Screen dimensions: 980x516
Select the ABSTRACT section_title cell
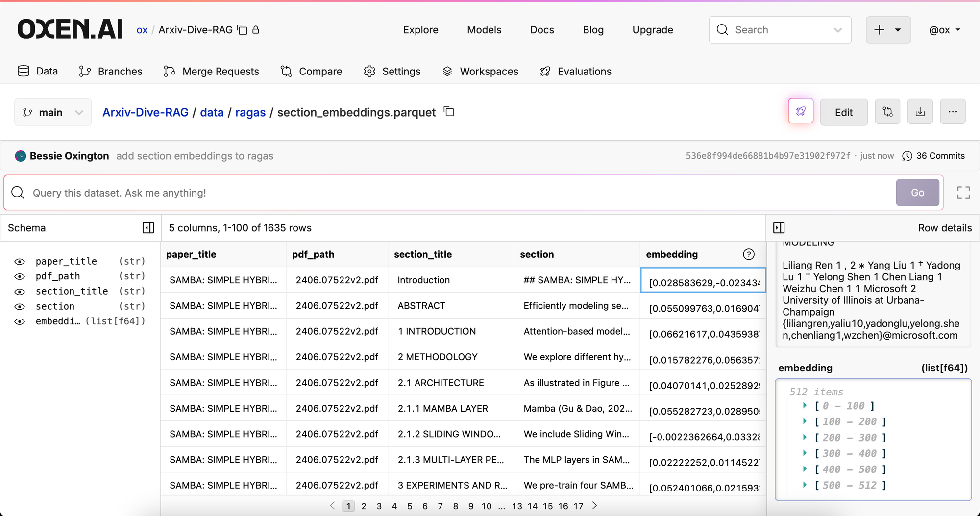pyautogui.click(x=451, y=306)
